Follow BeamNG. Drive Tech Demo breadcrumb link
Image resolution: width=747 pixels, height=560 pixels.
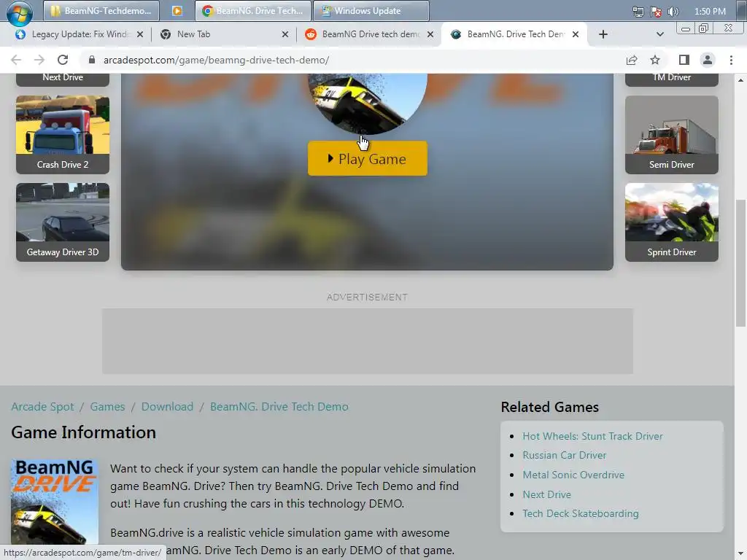279,406
